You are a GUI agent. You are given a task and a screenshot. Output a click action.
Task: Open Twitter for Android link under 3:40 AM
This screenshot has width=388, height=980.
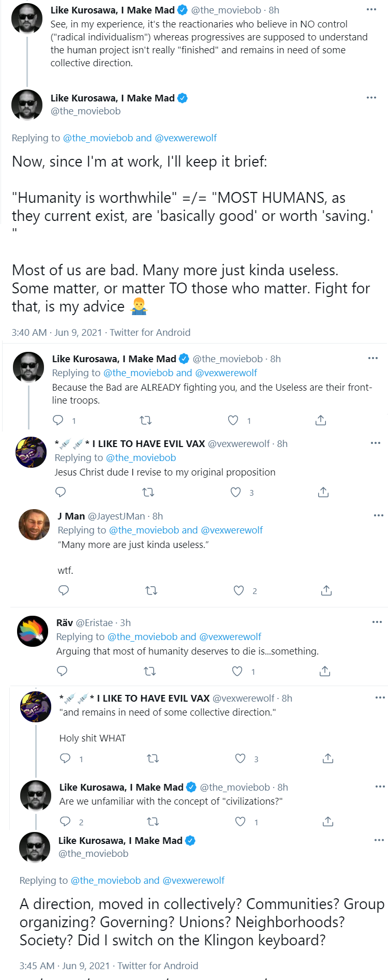[150, 332]
